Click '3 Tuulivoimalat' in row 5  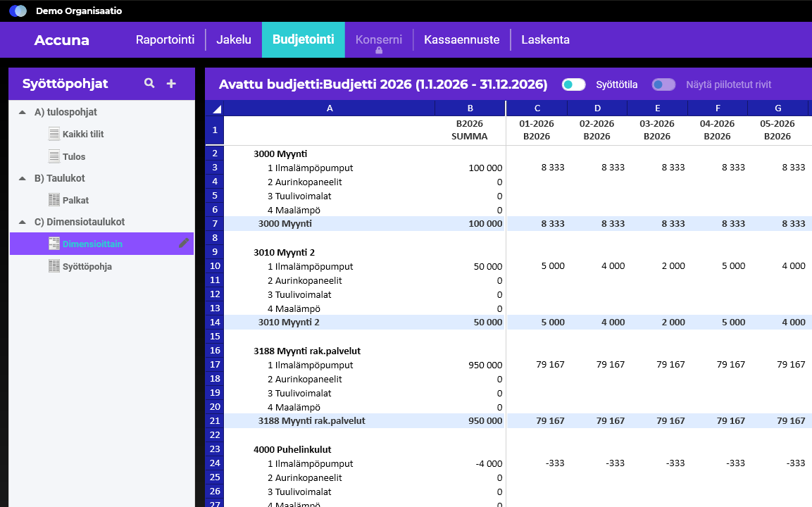pos(299,196)
